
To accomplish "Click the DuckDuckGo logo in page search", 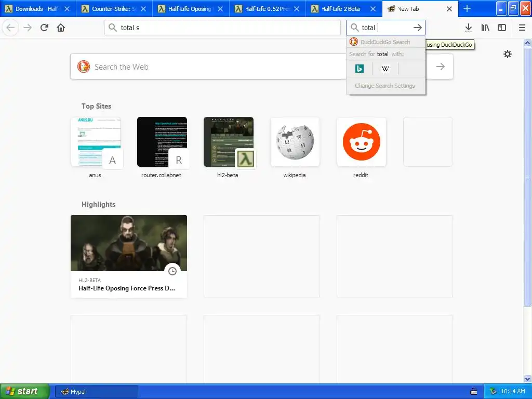I will pos(84,66).
